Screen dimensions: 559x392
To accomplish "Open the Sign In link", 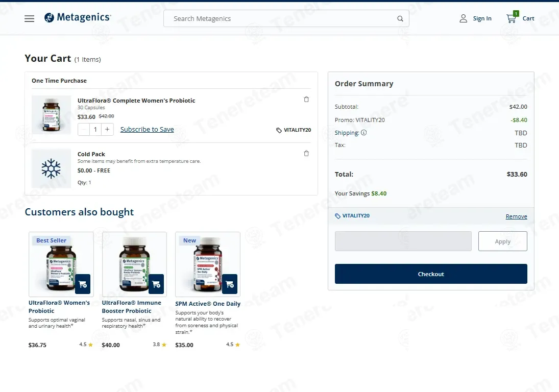I will pos(482,18).
